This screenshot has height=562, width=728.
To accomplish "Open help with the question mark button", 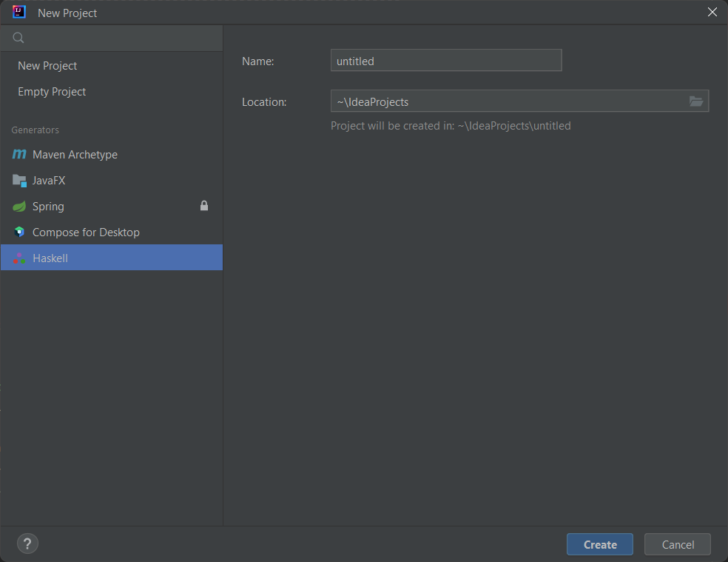I will coord(27,543).
